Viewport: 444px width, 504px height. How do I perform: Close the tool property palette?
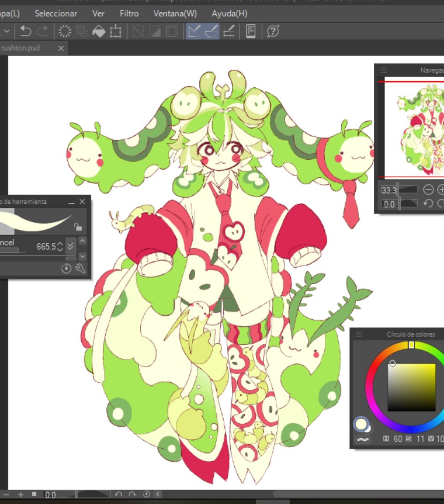[82, 202]
